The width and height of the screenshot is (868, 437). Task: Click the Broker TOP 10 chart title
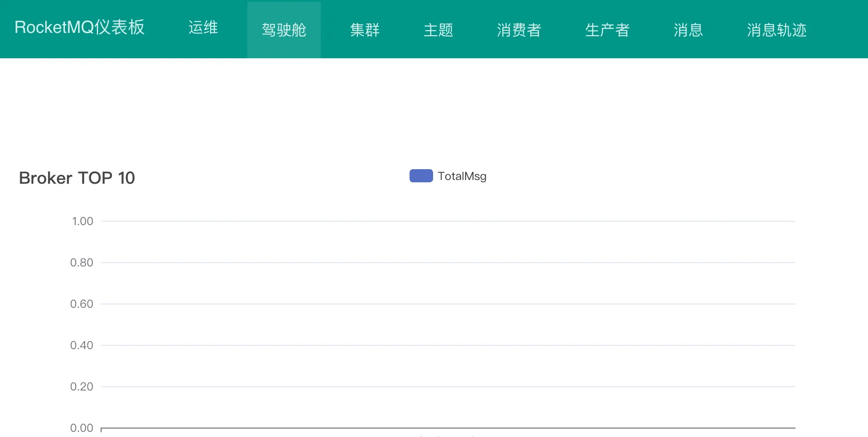click(x=77, y=178)
